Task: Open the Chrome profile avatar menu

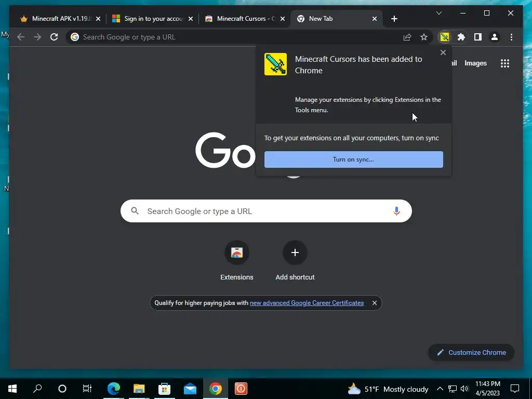Action: point(495,37)
